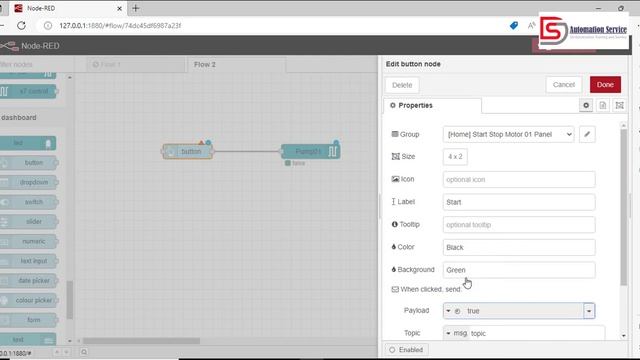Click the shopping tag icon in address bar
This screenshot has height=360, width=640.
[x=514, y=25]
